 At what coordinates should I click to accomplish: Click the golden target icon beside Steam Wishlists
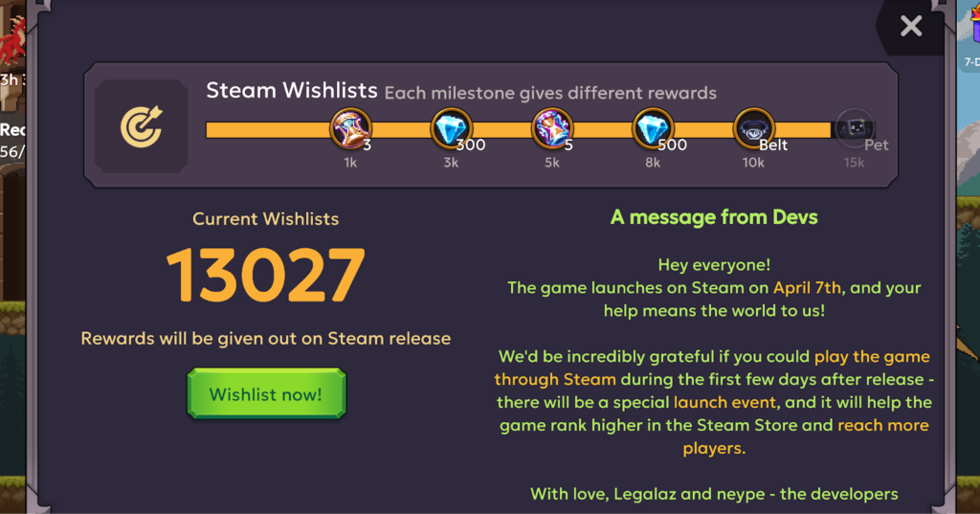(142, 126)
